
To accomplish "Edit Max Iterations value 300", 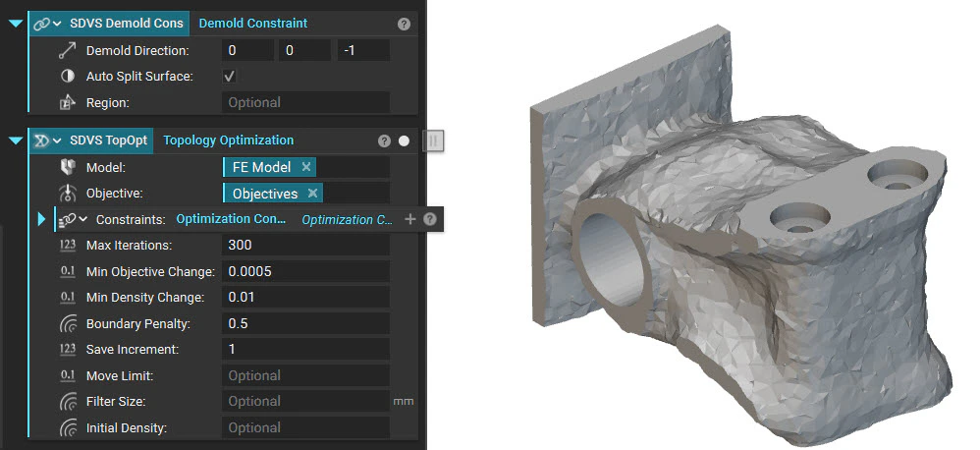I will (x=305, y=245).
